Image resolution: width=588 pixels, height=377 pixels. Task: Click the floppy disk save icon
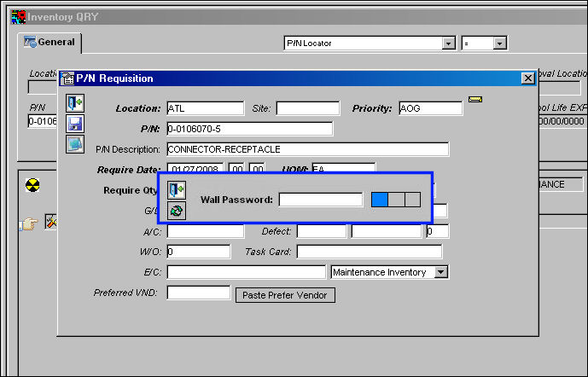pyautogui.click(x=75, y=124)
